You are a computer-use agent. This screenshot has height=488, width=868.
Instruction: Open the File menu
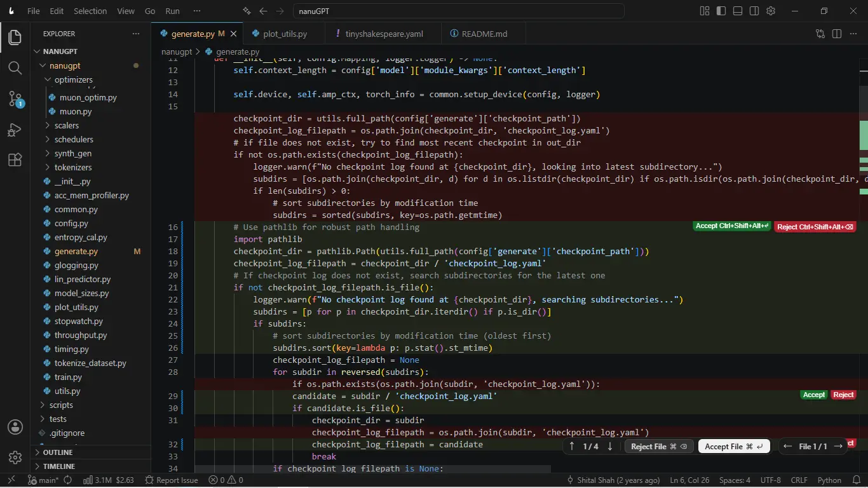(34, 11)
